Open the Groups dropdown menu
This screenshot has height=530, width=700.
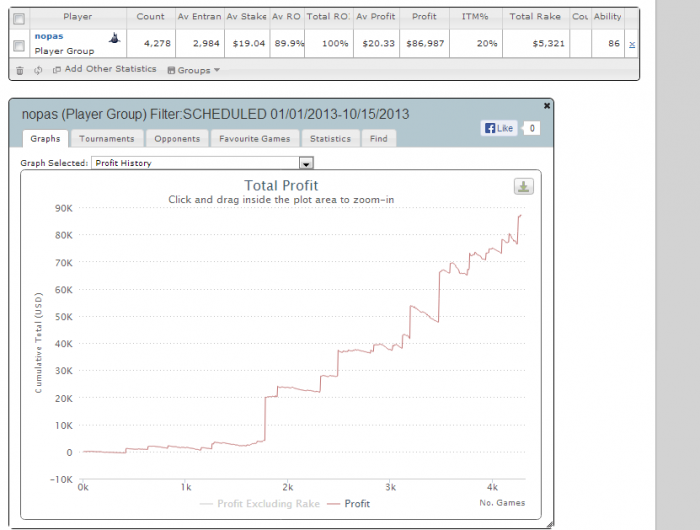(194, 70)
